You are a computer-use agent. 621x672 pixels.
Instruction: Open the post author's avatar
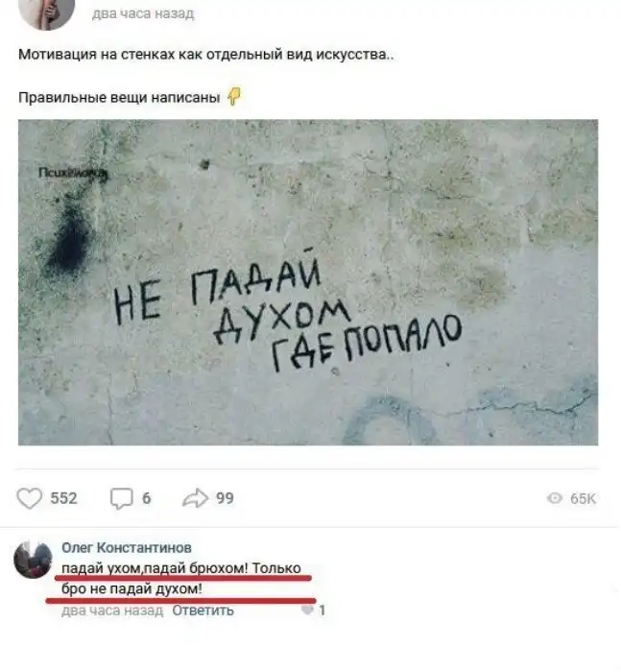click(47, 11)
